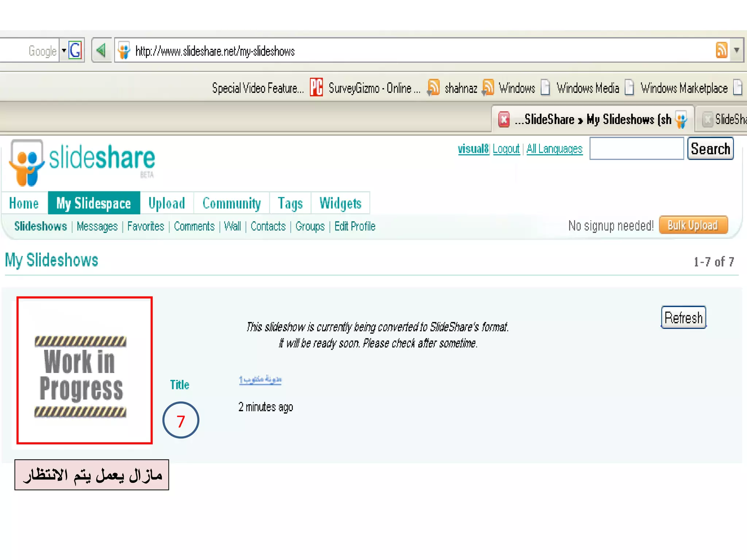Viewport: 747px width, 560px height.
Task: Click the RSS feed icon in address bar
Action: [721, 50]
